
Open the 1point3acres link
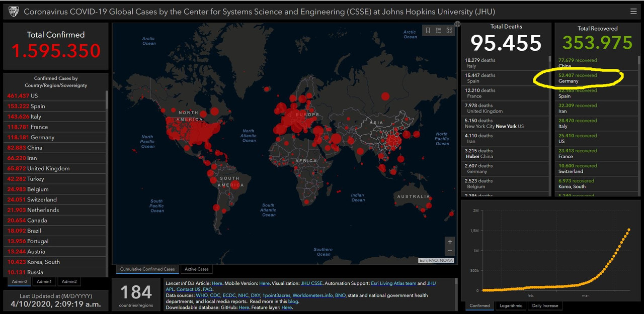(x=276, y=295)
